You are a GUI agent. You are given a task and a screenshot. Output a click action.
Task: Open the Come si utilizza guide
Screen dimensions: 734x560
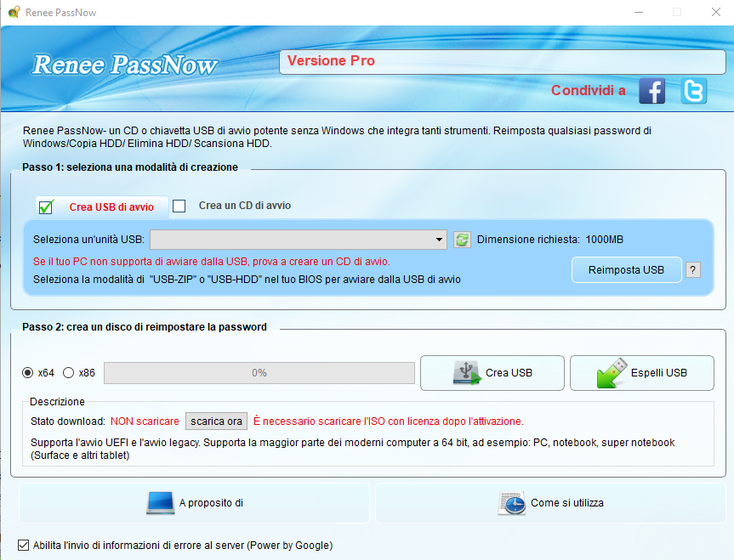[550, 503]
